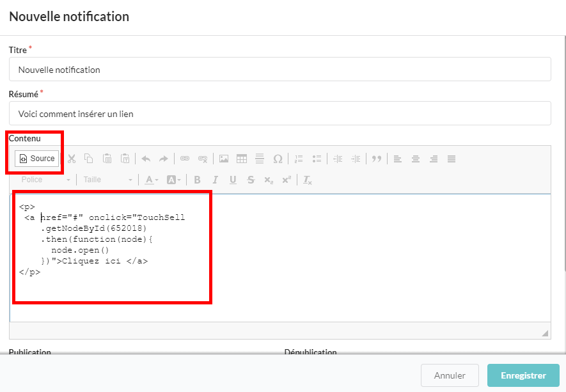Toggle Underline formatting
The width and height of the screenshot is (566, 392).
tap(233, 180)
